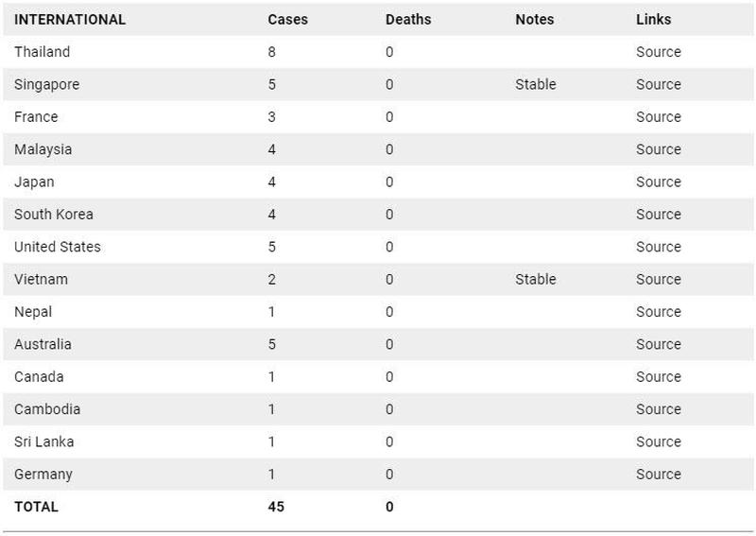Open the Source link for Japan
This screenshot has width=756, height=536.
pyautogui.click(x=658, y=182)
